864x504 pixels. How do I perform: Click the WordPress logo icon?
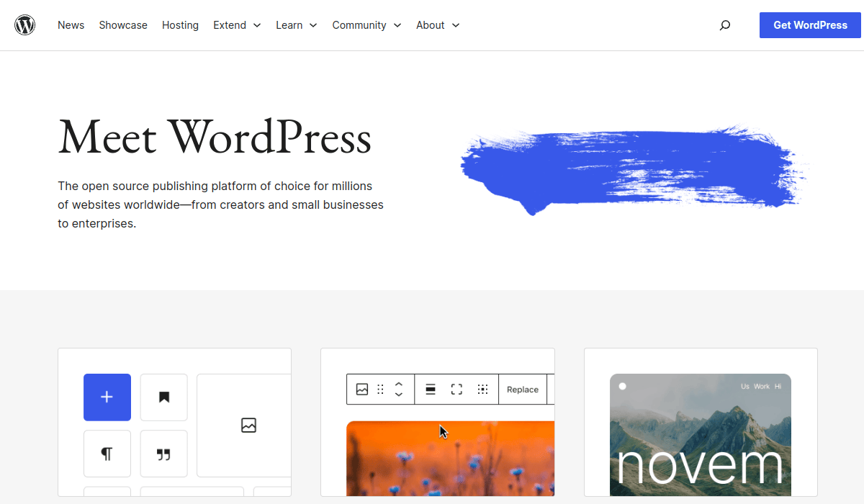click(25, 25)
